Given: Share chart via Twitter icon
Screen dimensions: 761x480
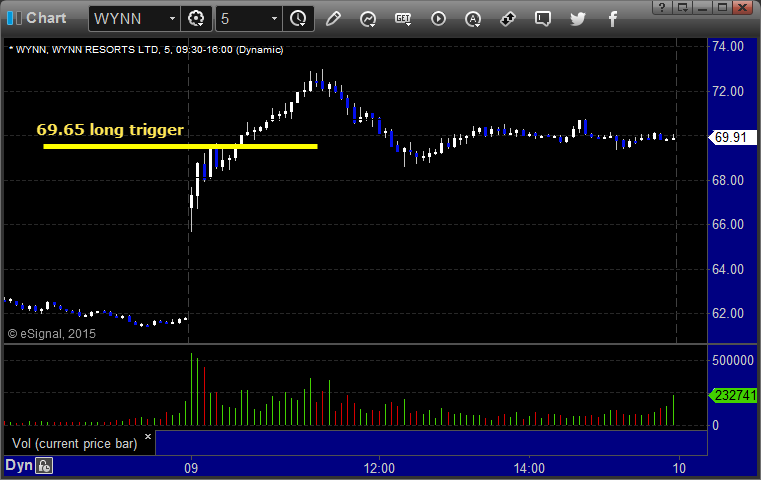Looking at the screenshot, I should (x=578, y=19).
